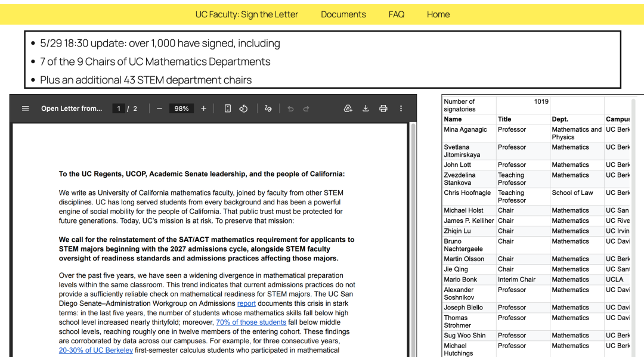Select the 'Jie Qing' cell
The image size is (644, 357).
469,269
